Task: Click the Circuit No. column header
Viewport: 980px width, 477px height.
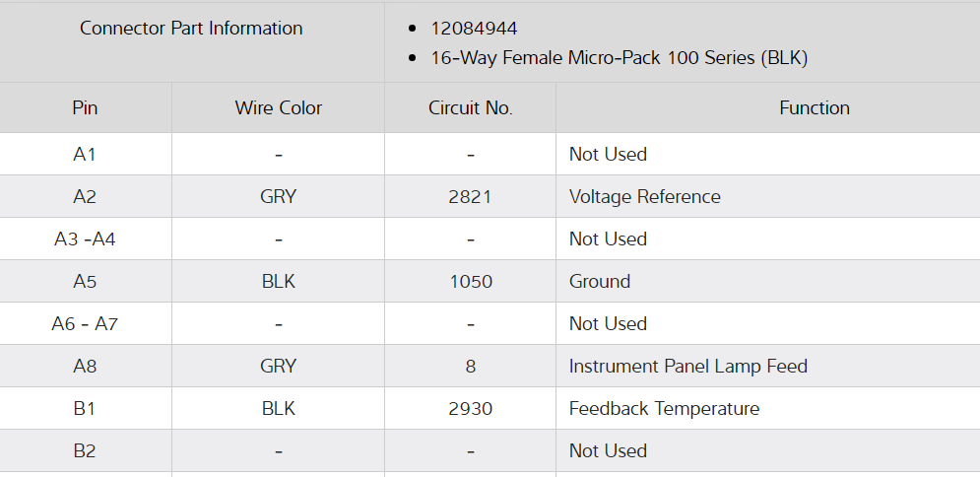Action: click(x=470, y=108)
